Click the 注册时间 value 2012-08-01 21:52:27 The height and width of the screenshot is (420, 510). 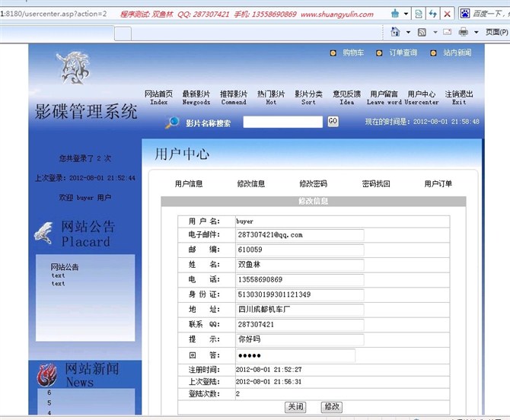point(269,370)
